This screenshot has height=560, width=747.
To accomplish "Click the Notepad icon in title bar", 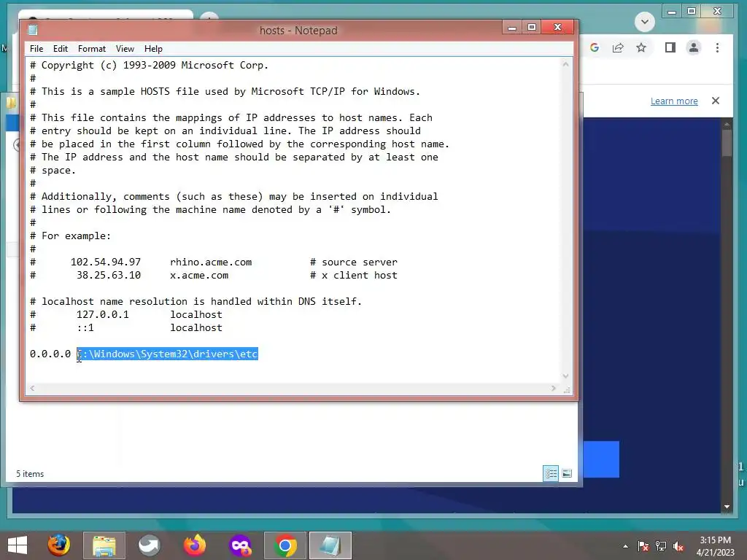I will coord(33,30).
